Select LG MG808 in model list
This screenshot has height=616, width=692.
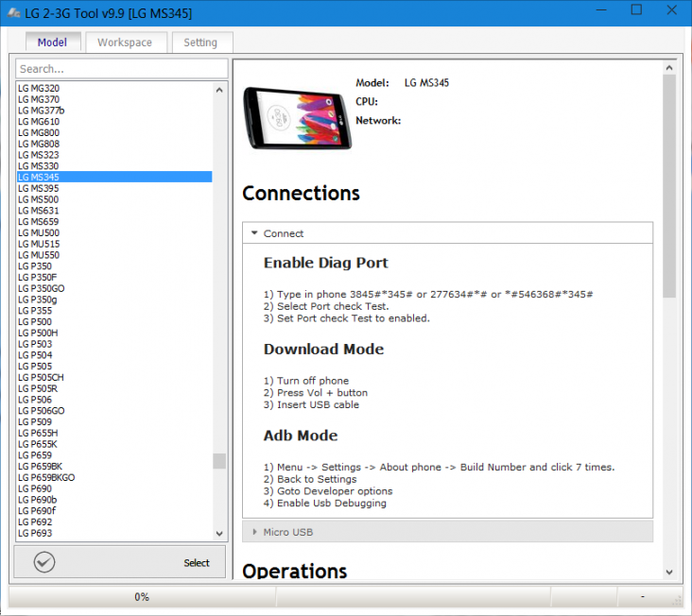(x=114, y=144)
